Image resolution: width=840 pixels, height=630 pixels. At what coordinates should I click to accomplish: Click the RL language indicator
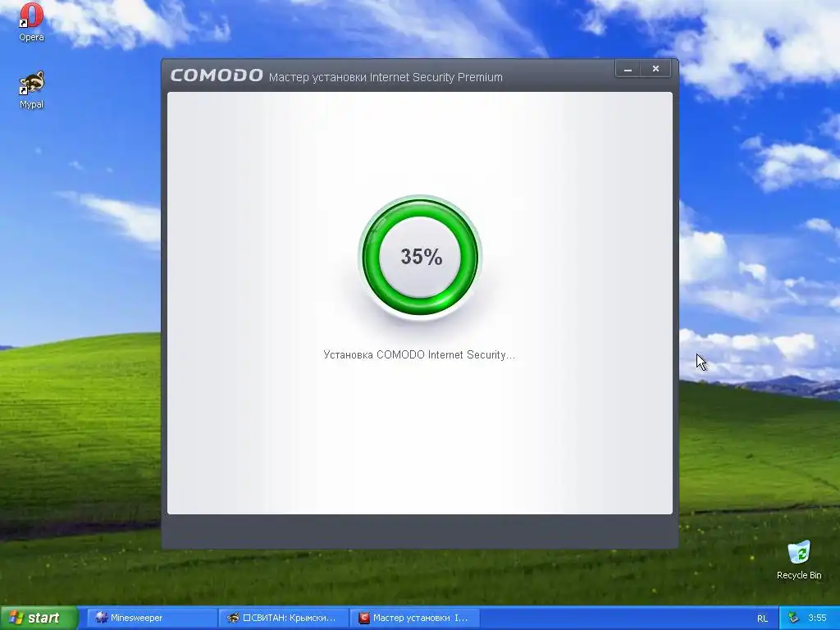pyautogui.click(x=762, y=619)
